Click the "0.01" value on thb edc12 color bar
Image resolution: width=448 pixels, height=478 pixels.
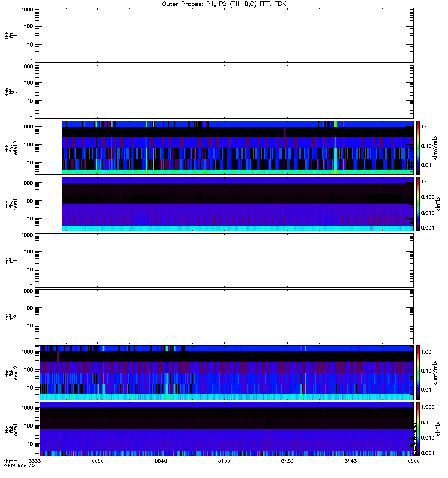click(426, 165)
